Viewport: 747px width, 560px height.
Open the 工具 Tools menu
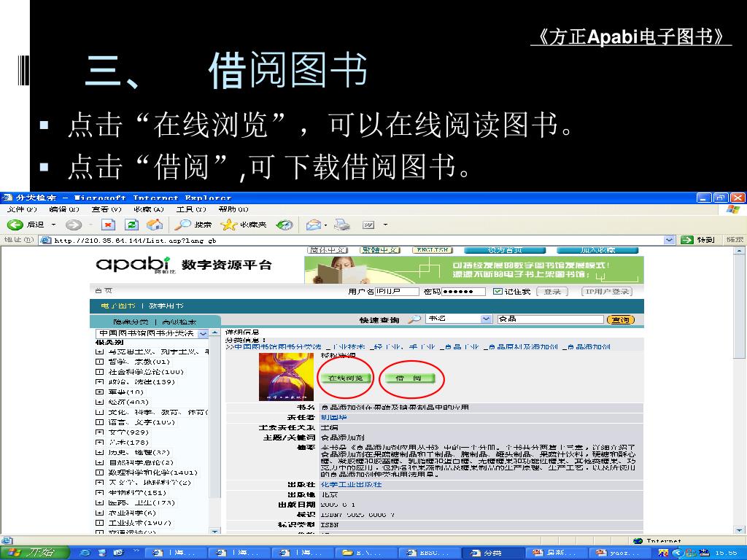(x=191, y=209)
